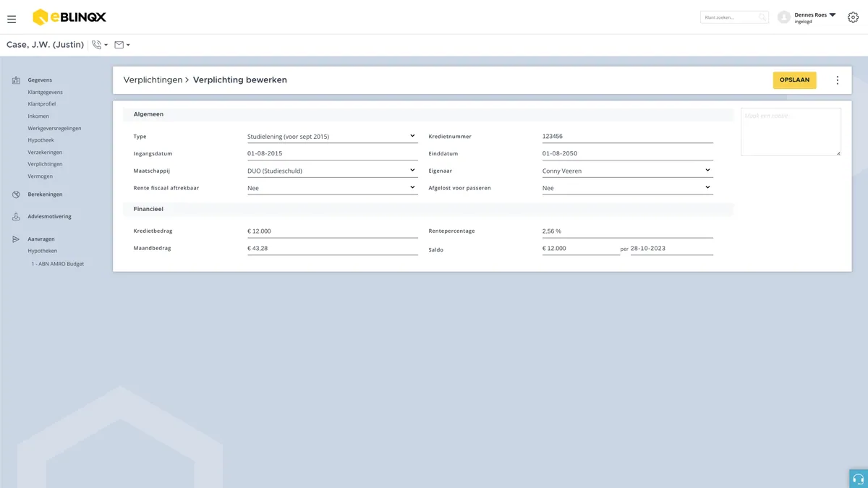Screen dimensions: 868x488
Task: Click the Maandbedrag field
Action: pyautogui.click(x=333, y=248)
